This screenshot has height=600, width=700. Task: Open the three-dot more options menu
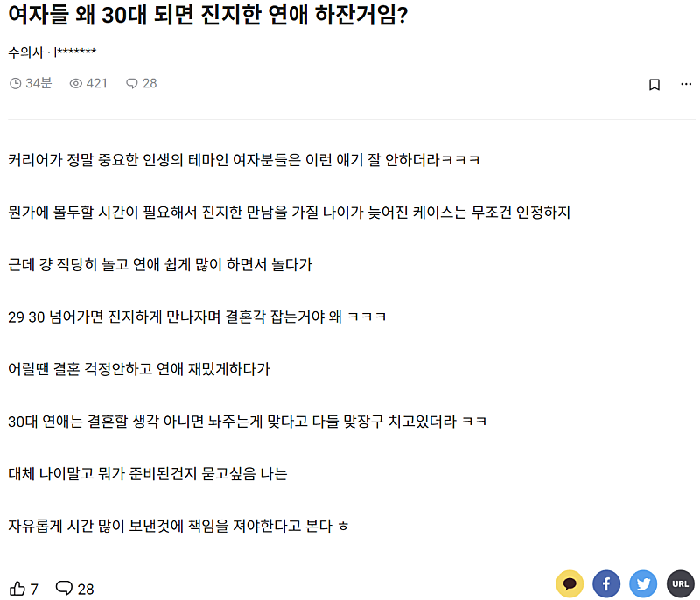(687, 84)
